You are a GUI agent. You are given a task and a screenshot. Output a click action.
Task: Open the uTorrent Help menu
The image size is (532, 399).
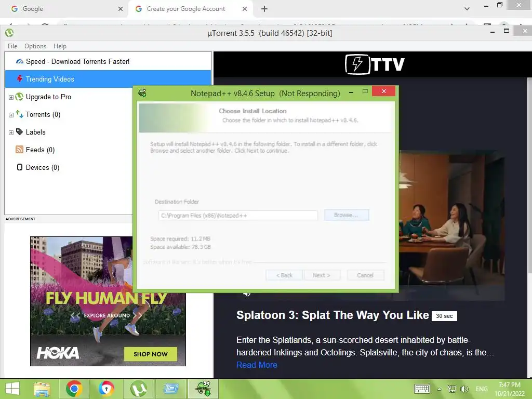pyautogui.click(x=60, y=46)
